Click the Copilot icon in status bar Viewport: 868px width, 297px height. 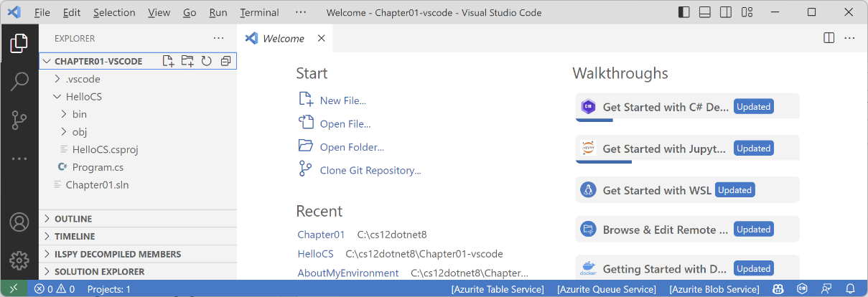[778, 289]
